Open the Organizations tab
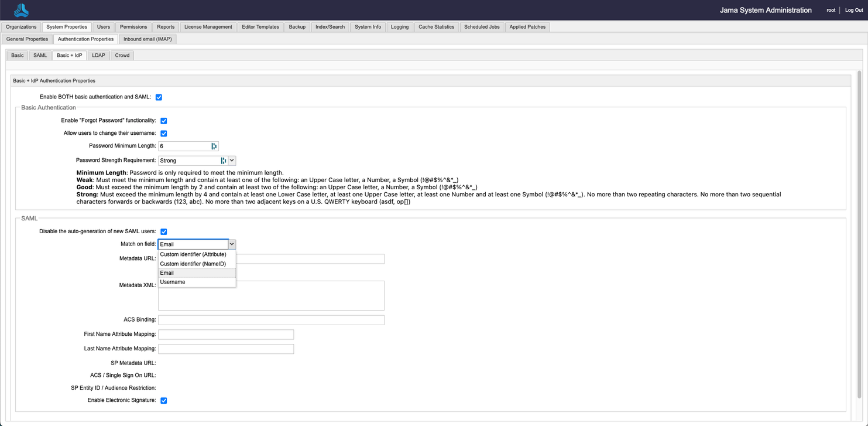868x426 pixels. [21, 27]
